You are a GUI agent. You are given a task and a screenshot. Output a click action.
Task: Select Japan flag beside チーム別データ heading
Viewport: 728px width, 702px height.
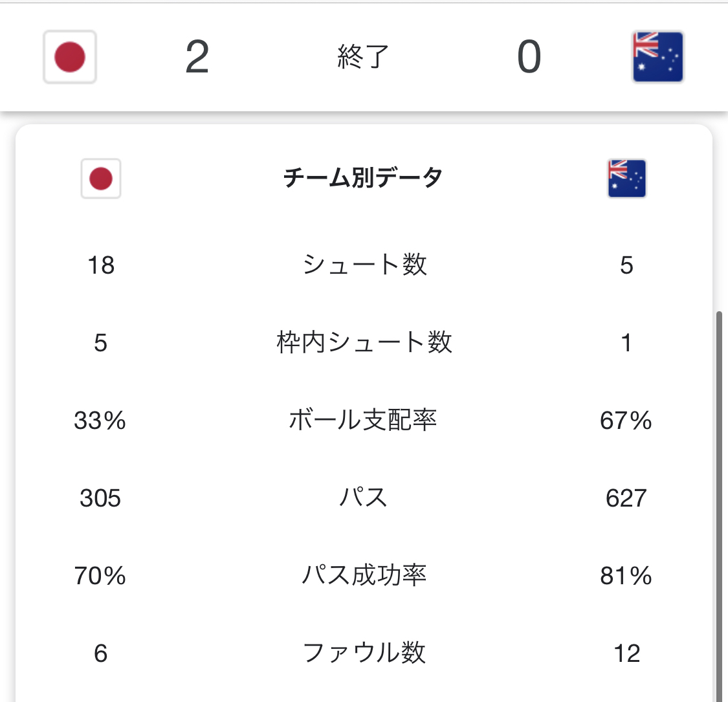click(x=101, y=178)
